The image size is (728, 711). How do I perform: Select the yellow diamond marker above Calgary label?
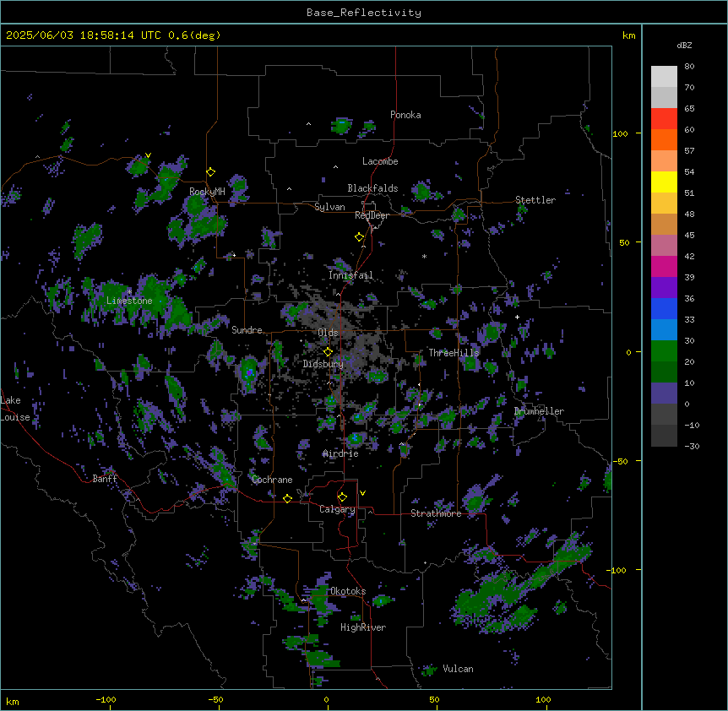(x=342, y=497)
